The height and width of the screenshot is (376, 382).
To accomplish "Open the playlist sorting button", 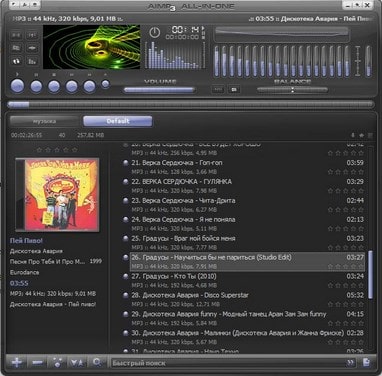I will click(x=77, y=362).
